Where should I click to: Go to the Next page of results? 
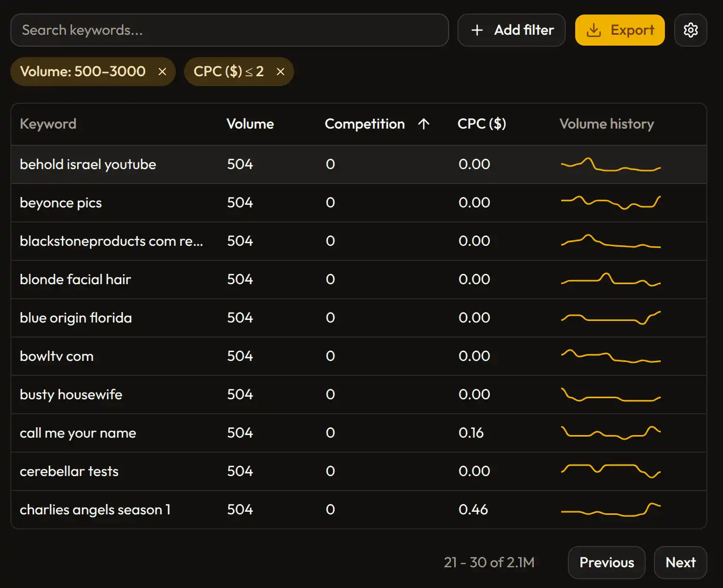point(680,563)
